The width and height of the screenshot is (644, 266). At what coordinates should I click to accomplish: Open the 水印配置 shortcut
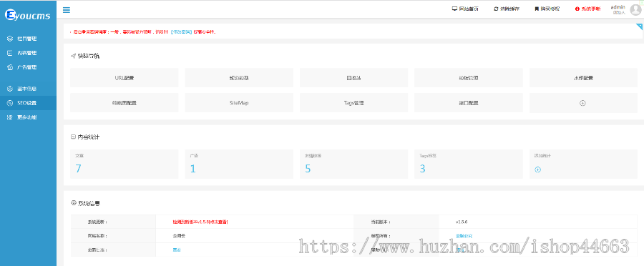[583, 77]
